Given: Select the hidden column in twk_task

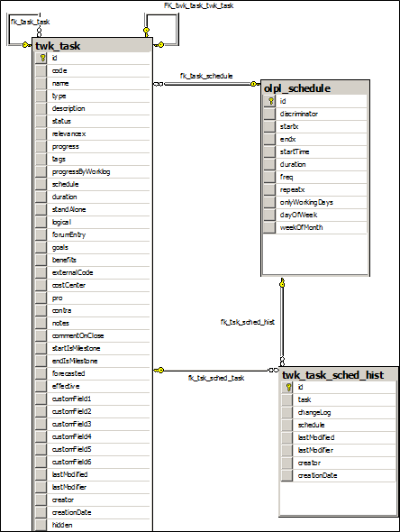Looking at the screenshot, I should point(93,525).
